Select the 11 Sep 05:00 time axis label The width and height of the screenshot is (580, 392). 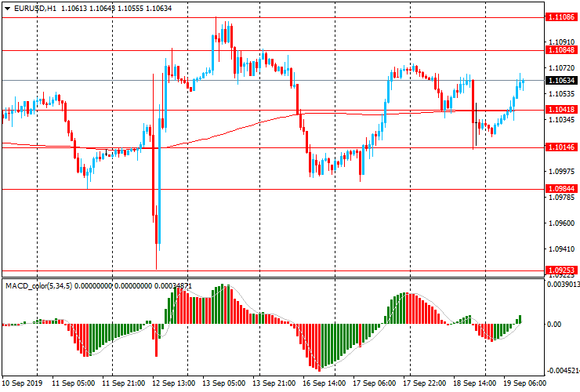point(73,383)
